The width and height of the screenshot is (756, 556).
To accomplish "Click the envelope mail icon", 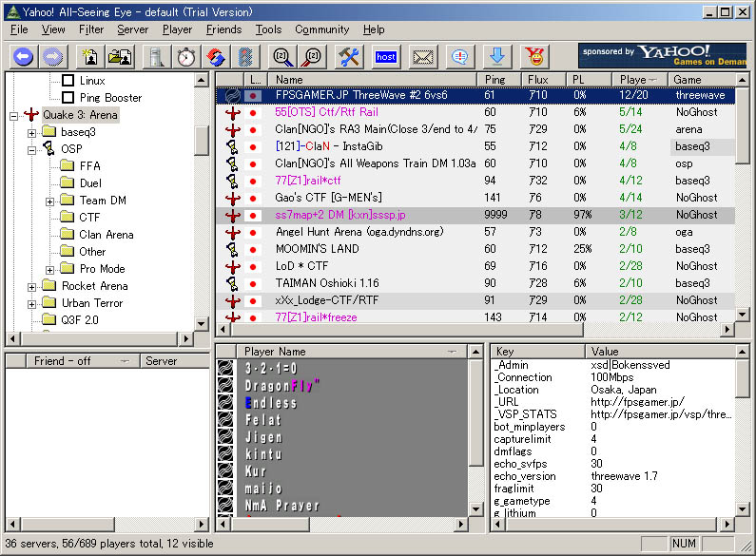I will [x=423, y=57].
